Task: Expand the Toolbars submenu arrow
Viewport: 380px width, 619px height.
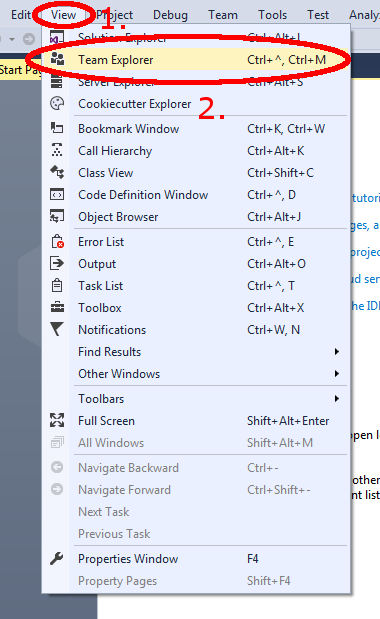Action: [337, 399]
